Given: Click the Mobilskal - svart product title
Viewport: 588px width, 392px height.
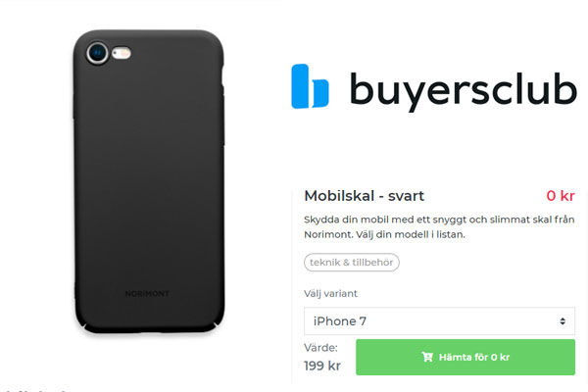Looking at the screenshot, I should click(364, 196).
